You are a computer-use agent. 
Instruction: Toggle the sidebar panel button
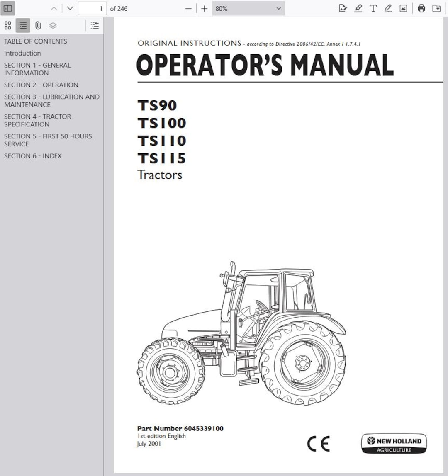(x=8, y=8)
